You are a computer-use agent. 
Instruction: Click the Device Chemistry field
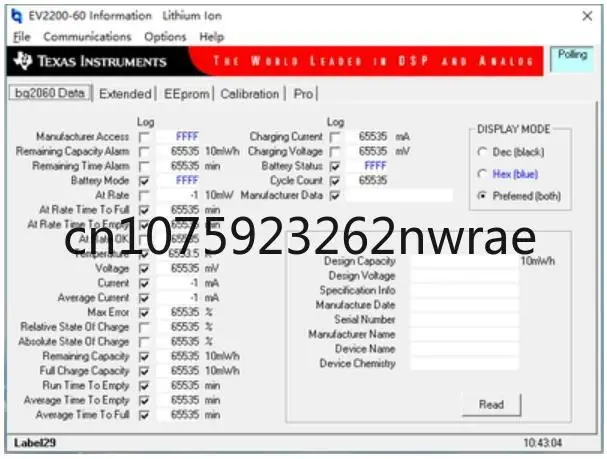pyautogui.click(x=464, y=364)
